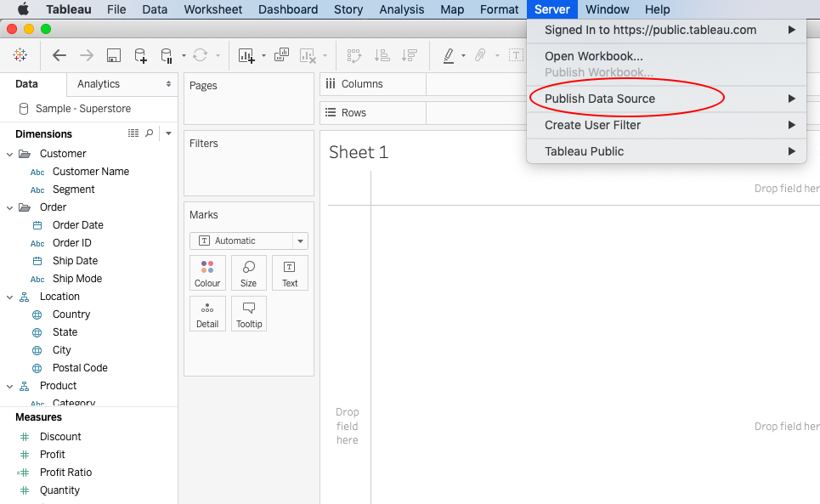This screenshot has height=504, width=820.
Task: Click the Highlight pen toolbar icon
Action: [449, 55]
